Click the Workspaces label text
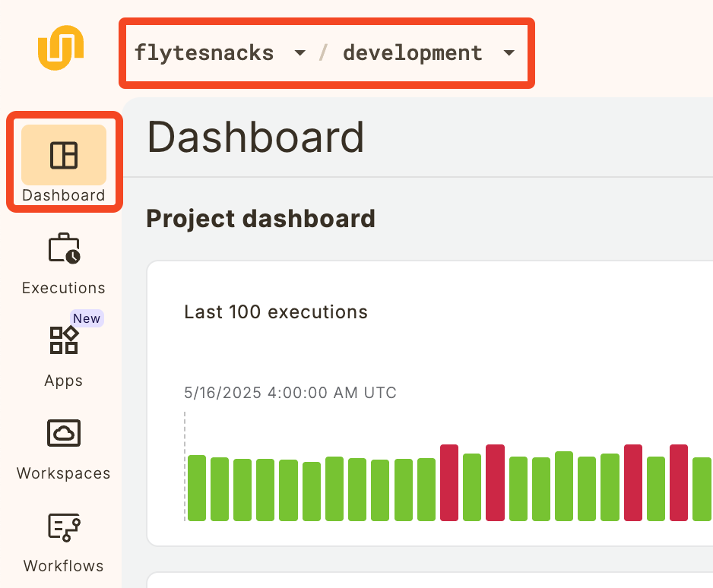 [64, 473]
